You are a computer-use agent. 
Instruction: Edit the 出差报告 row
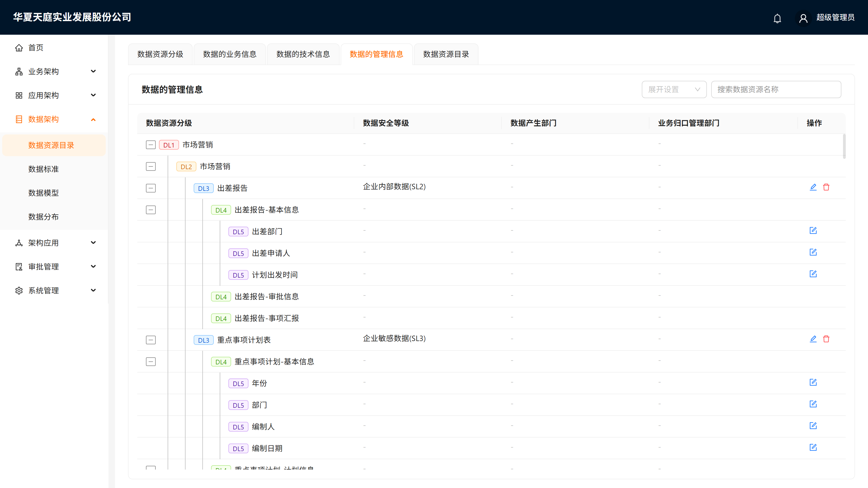813,187
